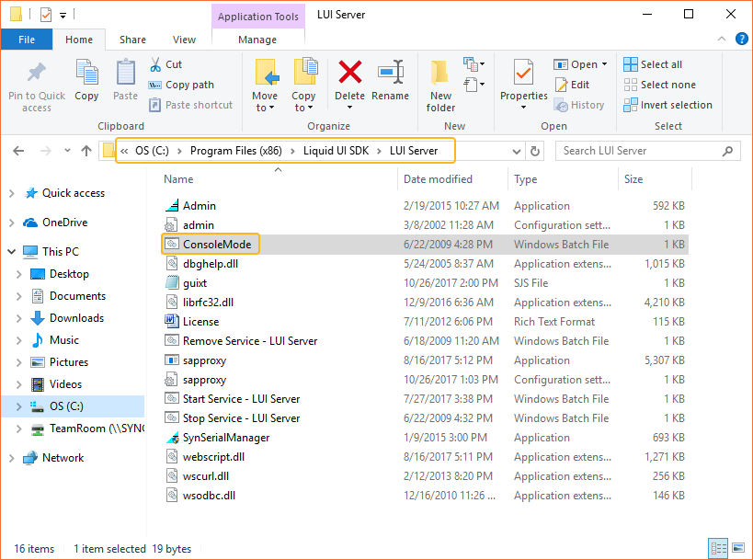The image size is (753, 560).
Task: Click the Pin to Quick access icon
Action: [x=37, y=73]
